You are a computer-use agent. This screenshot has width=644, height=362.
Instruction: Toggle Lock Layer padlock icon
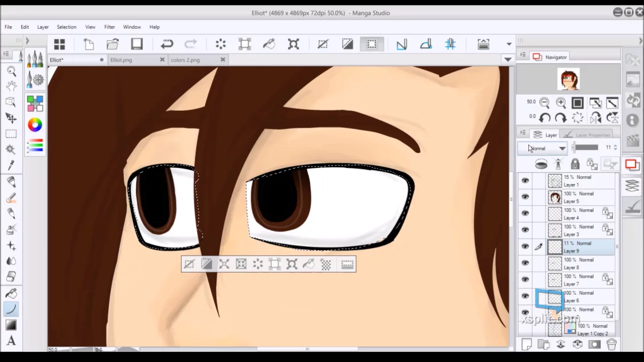575,164
